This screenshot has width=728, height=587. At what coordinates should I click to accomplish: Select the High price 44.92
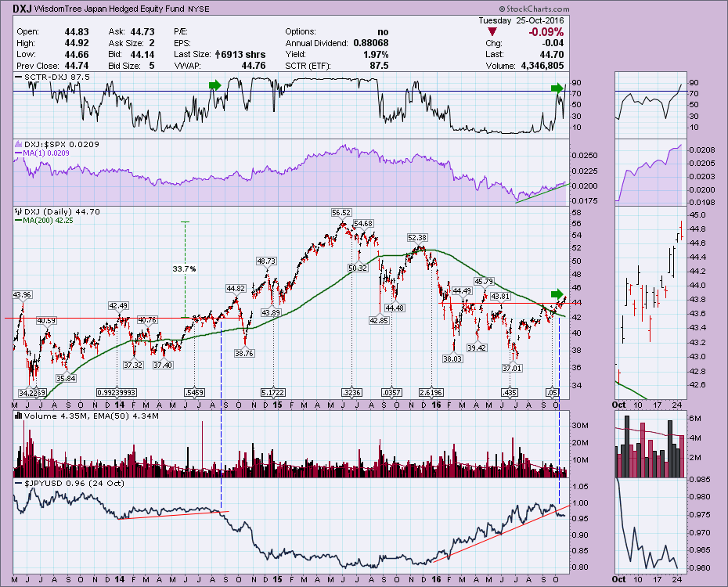(x=77, y=43)
